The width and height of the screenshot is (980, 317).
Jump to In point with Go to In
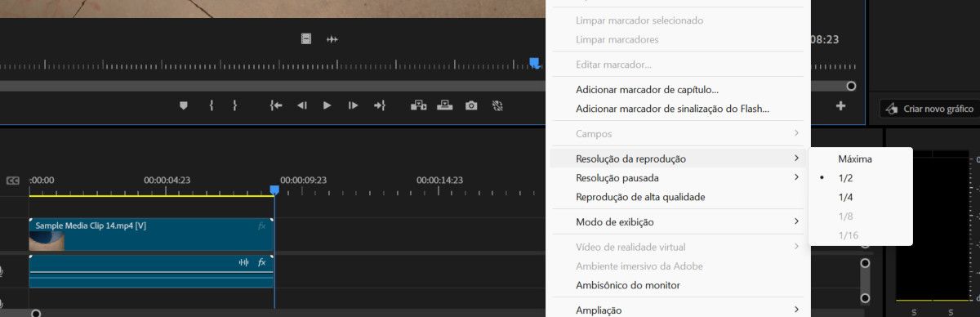tap(276, 105)
